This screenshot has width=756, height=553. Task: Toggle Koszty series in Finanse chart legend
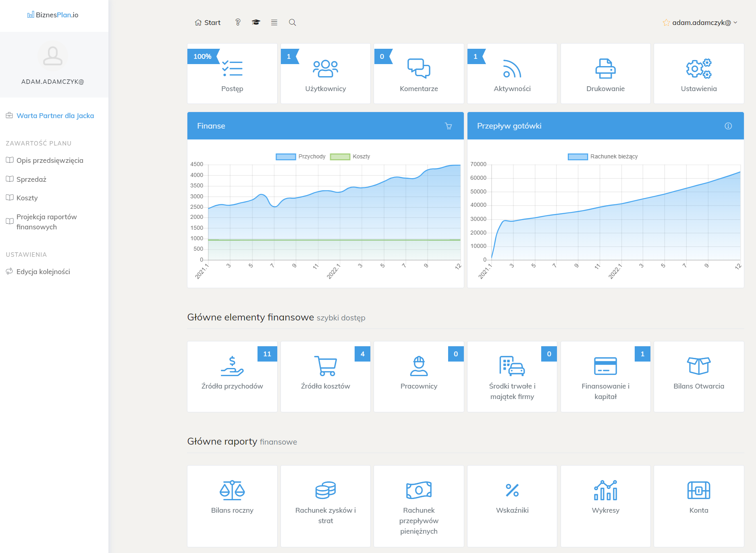350,156
